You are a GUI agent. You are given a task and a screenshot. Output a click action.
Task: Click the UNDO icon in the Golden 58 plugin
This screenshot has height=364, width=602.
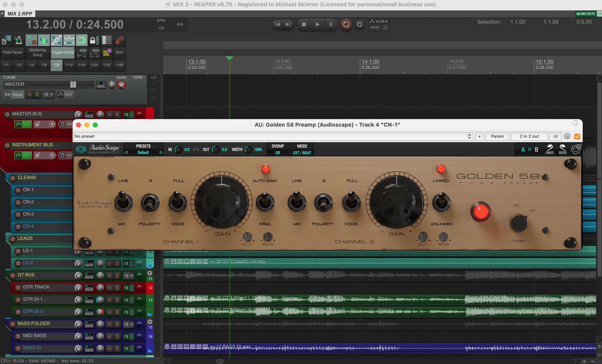550,149
